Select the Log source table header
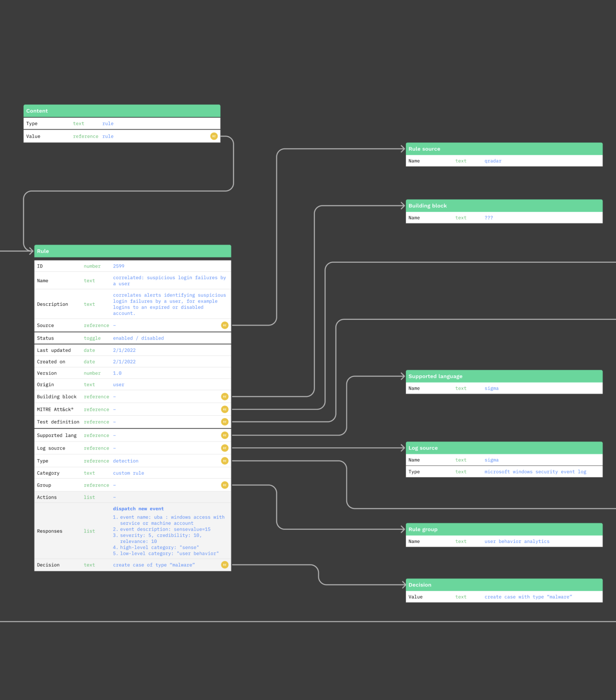616x700 pixels. (504, 448)
